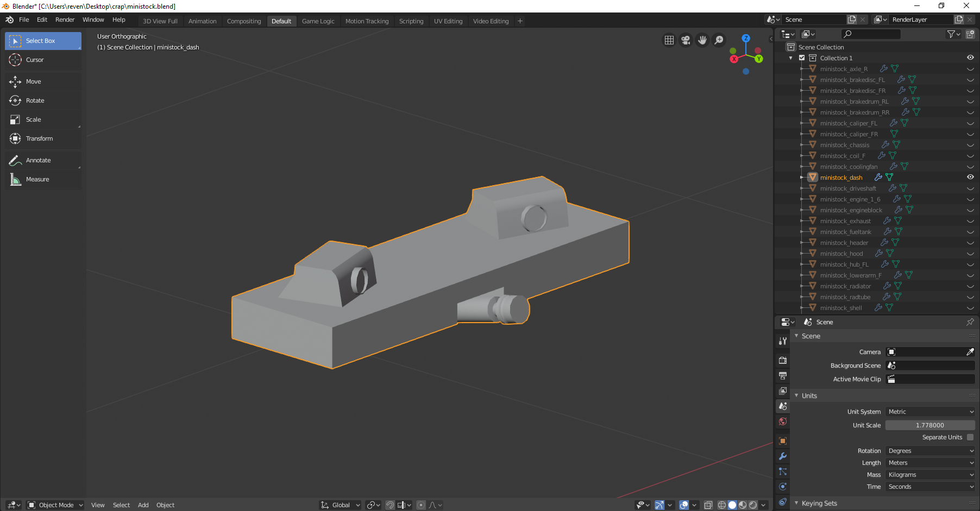Open the Add menu in viewport header

tap(143, 505)
